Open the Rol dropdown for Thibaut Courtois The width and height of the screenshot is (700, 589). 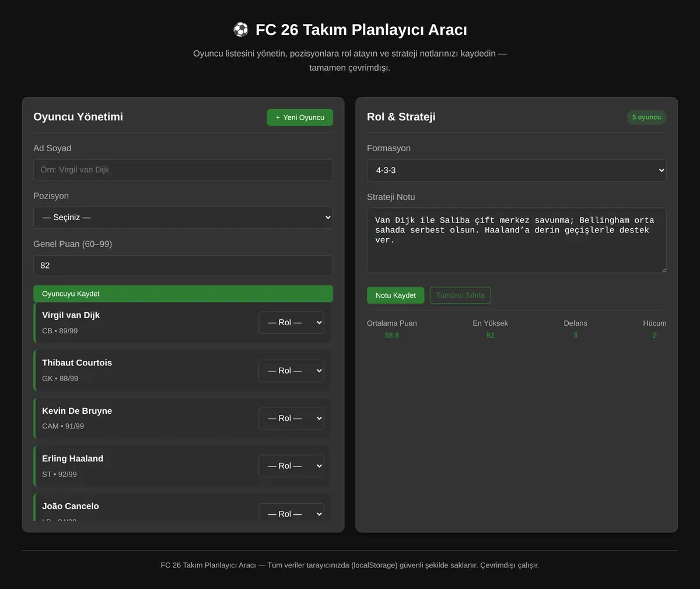tap(291, 371)
